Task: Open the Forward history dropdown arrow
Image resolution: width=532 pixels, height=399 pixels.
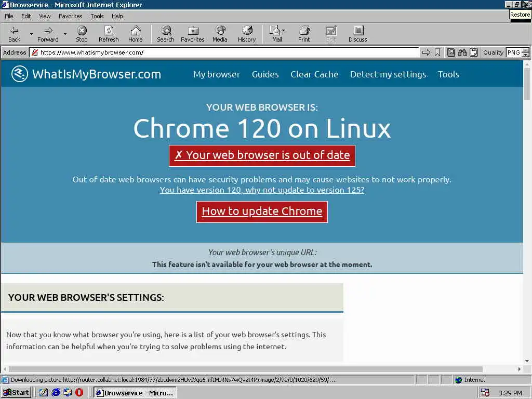Action: pos(65,34)
